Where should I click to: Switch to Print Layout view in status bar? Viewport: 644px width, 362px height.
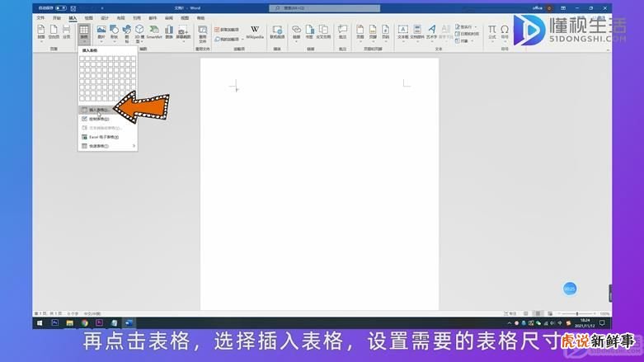coord(538,313)
